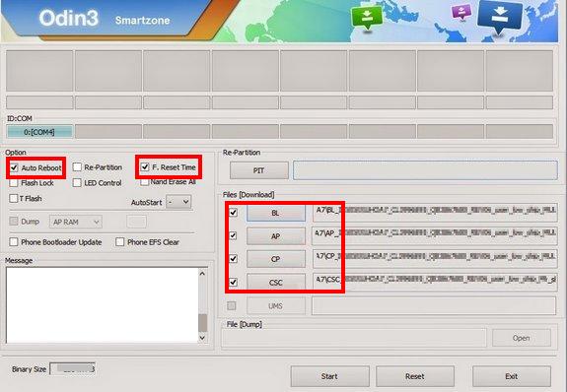Click the CSC file path field

435,283
